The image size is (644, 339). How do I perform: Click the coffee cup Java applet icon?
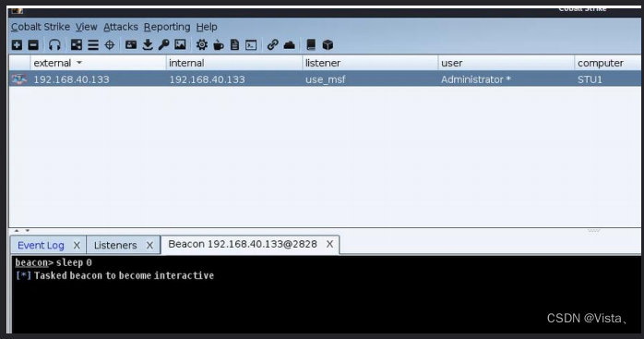(218, 45)
